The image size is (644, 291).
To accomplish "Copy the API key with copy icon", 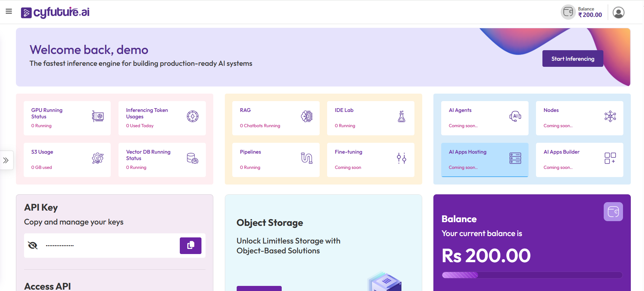I will click(x=190, y=246).
